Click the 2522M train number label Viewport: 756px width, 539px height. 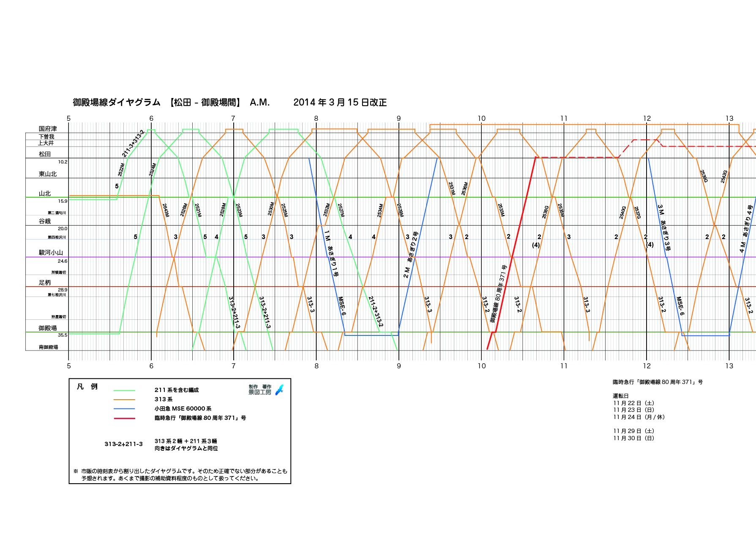(x=121, y=169)
